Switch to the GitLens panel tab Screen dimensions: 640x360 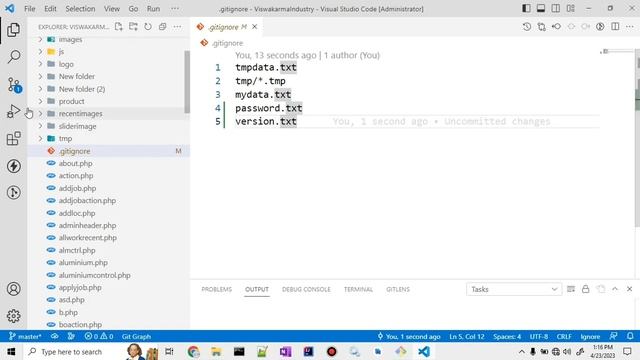click(x=398, y=289)
